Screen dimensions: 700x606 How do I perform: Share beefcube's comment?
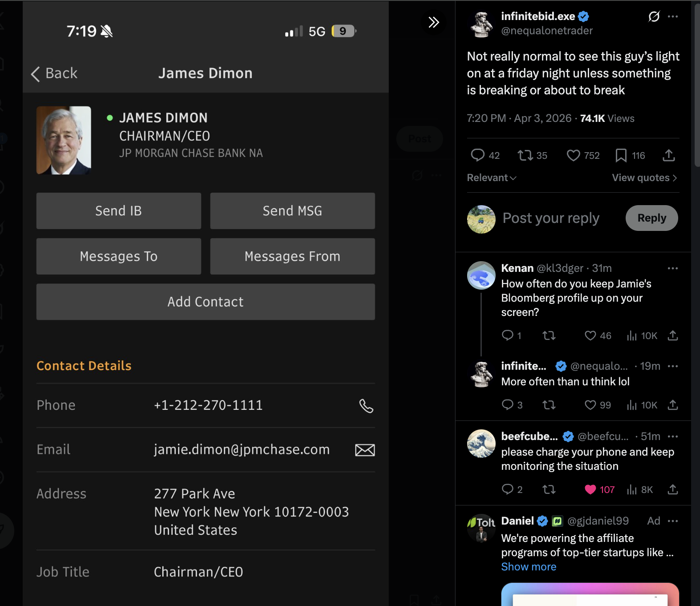point(673,489)
